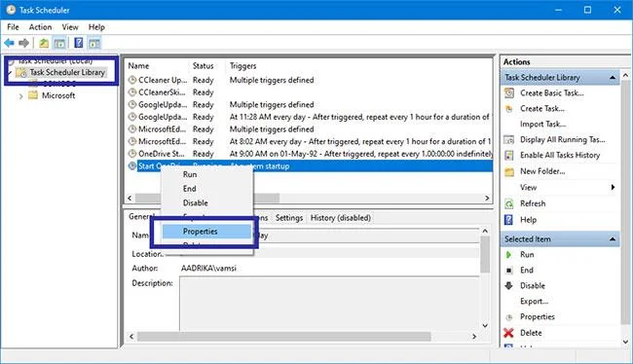The image size is (633, 364).
Task: Click the Help icon in Actions pane
Action: (508, 220)
